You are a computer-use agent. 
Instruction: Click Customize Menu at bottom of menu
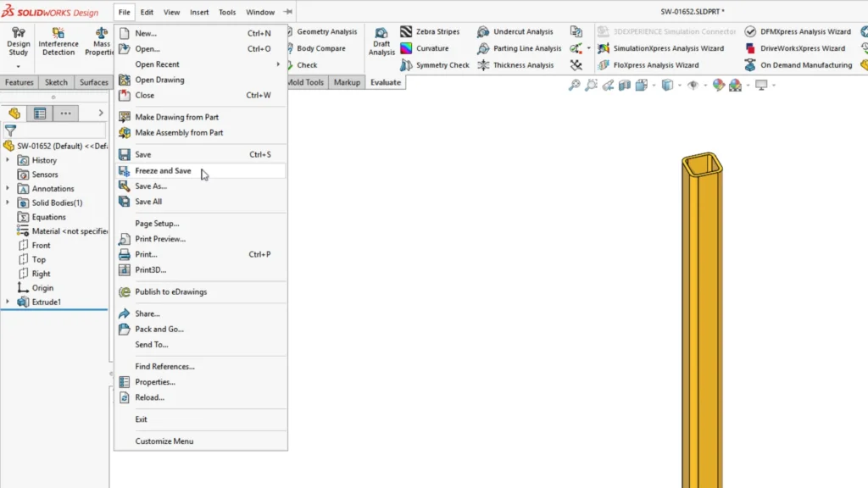(164, 441)
